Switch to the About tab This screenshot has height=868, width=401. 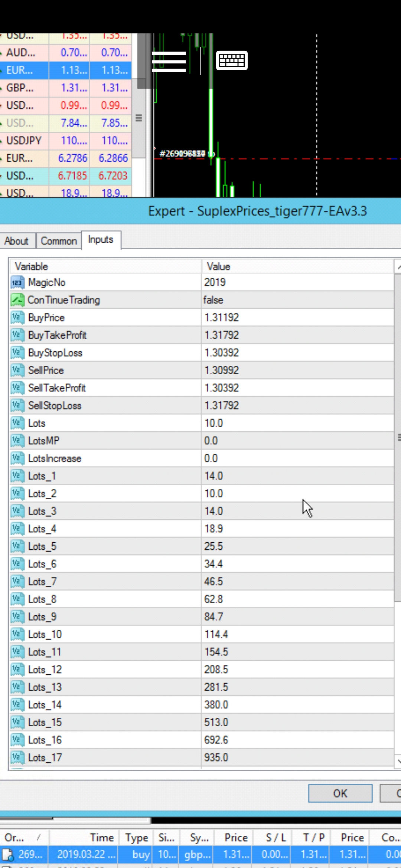click(16, 241)
